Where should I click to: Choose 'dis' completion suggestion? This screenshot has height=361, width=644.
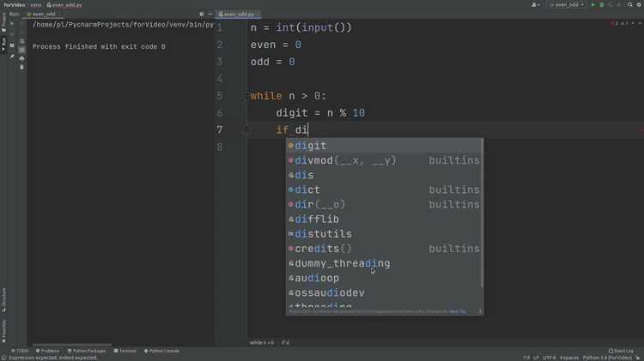[385, 175]
